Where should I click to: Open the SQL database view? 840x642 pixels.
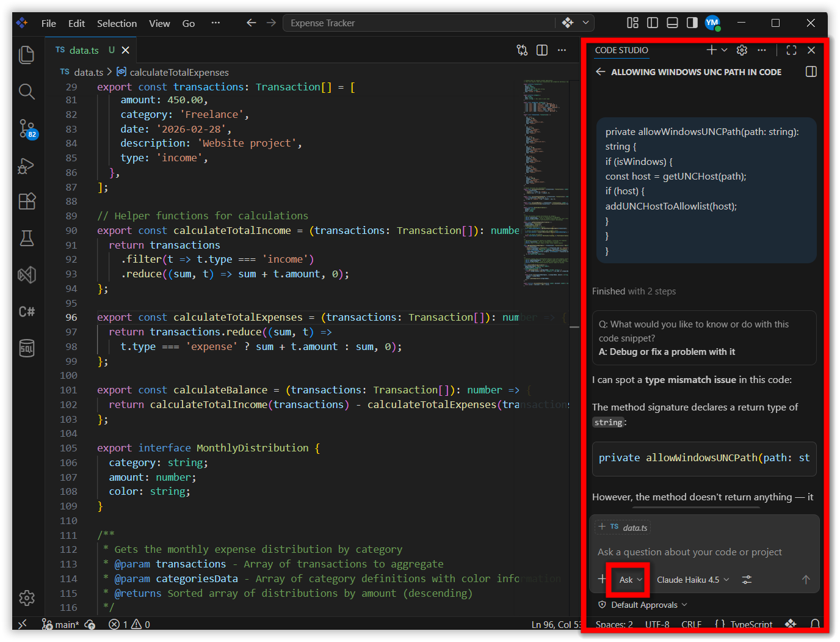27,348
